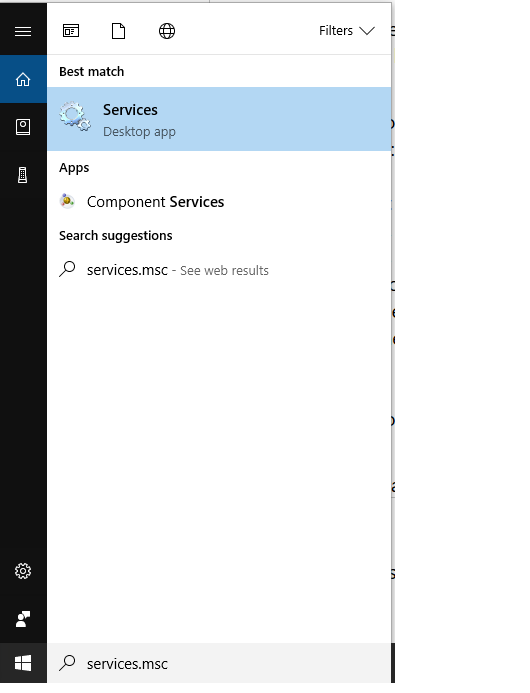Open the Devices tower icon in sidebar
This screenshot has width=530, height=693.
(23, 175)
